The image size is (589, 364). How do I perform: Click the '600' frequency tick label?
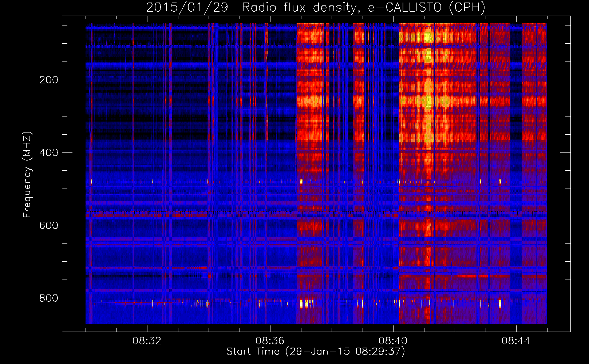point(49,225)
